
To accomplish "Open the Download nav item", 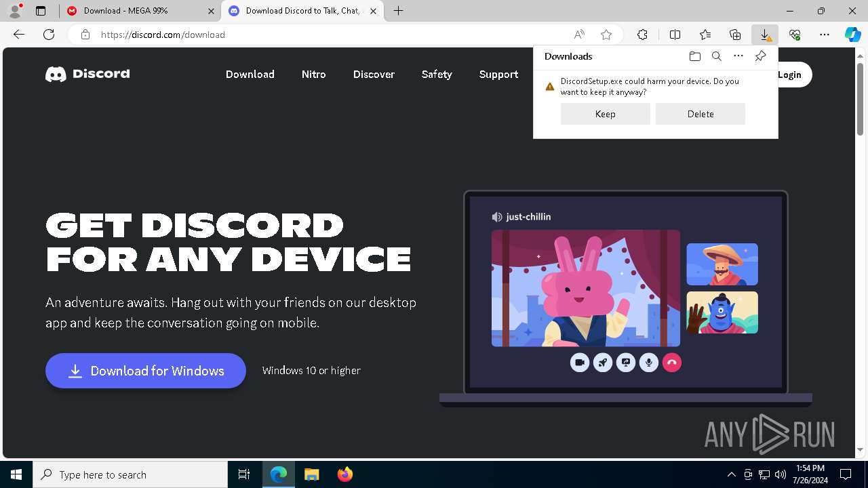I will [250, 75].
